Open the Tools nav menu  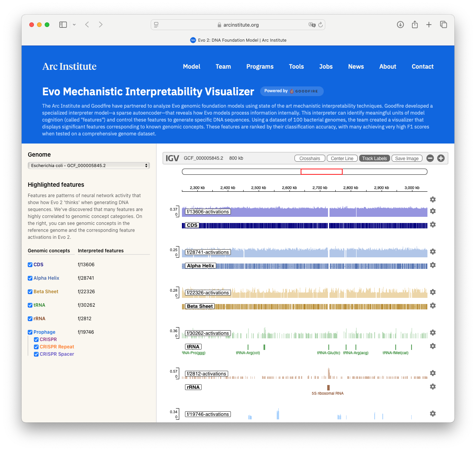pos(296,66)
